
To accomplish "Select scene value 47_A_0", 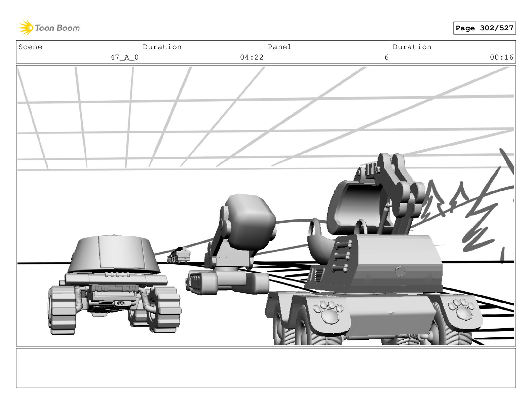I will [124, 58].
